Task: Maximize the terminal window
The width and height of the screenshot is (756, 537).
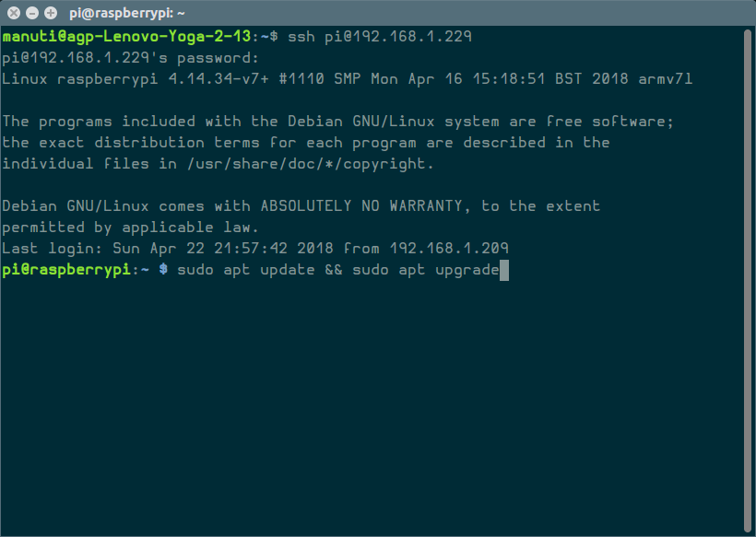Action: [49, 13]
